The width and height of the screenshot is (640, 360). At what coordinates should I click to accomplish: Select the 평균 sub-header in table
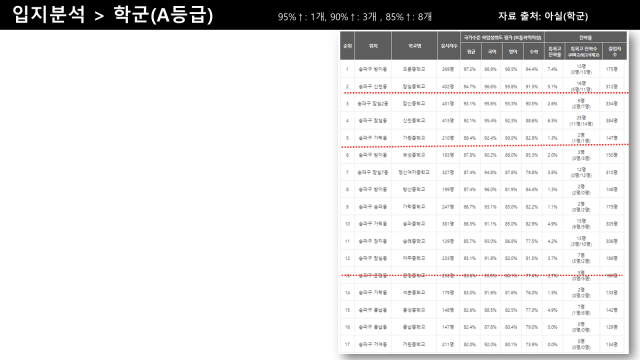[x=471, y=52]
